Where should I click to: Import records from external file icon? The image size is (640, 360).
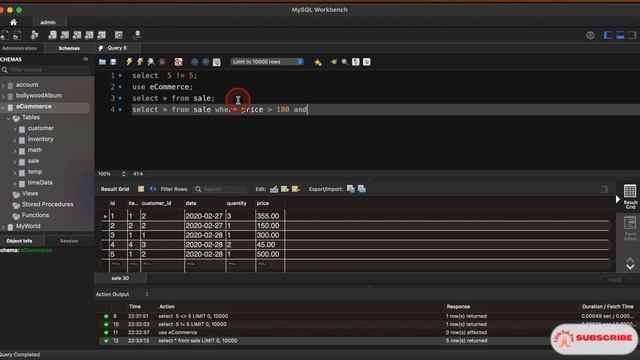pos(362,189)
